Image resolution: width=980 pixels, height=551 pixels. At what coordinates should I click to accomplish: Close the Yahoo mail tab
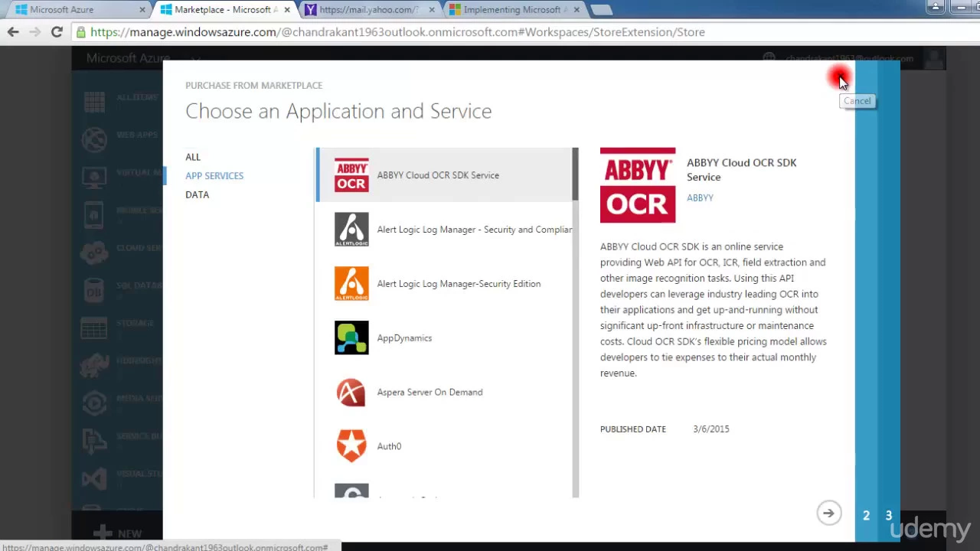[x=432, y=10]
